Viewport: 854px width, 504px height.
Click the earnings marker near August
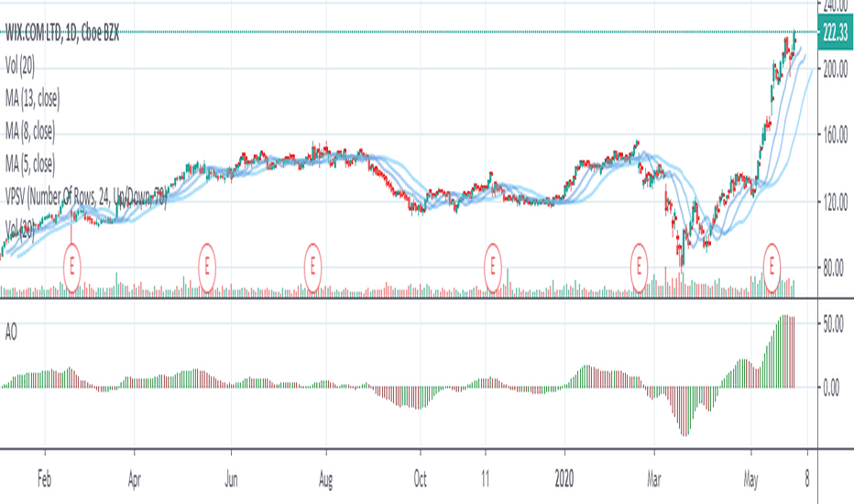(x=312, y=268)
